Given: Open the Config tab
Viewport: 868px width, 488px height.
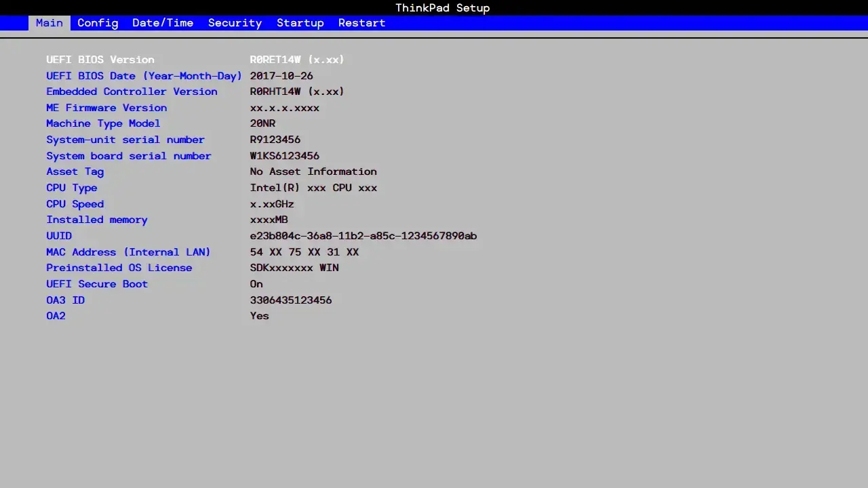Looking at the screenshot, I should pyautogui.click(x=98, y=23).
